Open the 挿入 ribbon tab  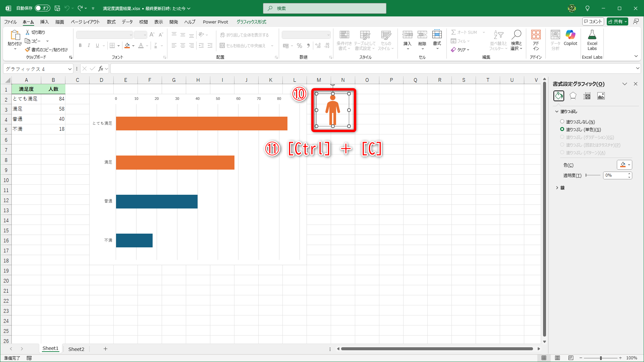[x=44, y=22]
